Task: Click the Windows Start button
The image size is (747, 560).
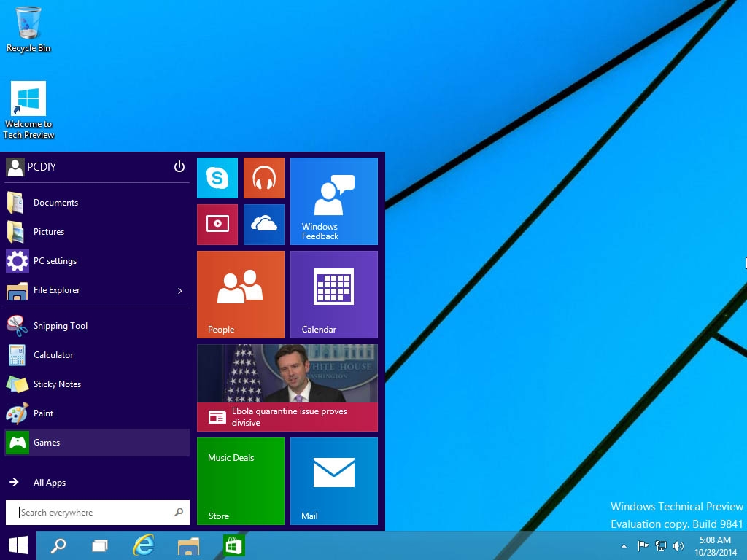Action: point(18,545)
